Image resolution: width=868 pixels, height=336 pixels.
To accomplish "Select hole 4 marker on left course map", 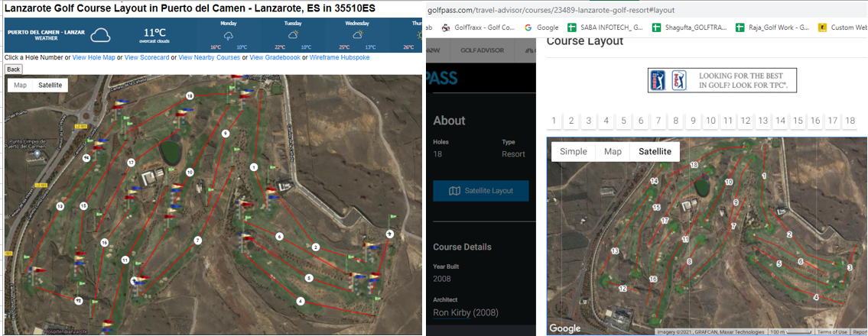I will tap(300, 301).
